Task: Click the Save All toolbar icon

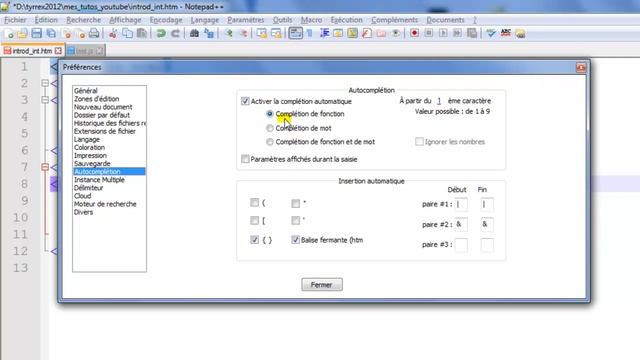Action: (51, 33)
